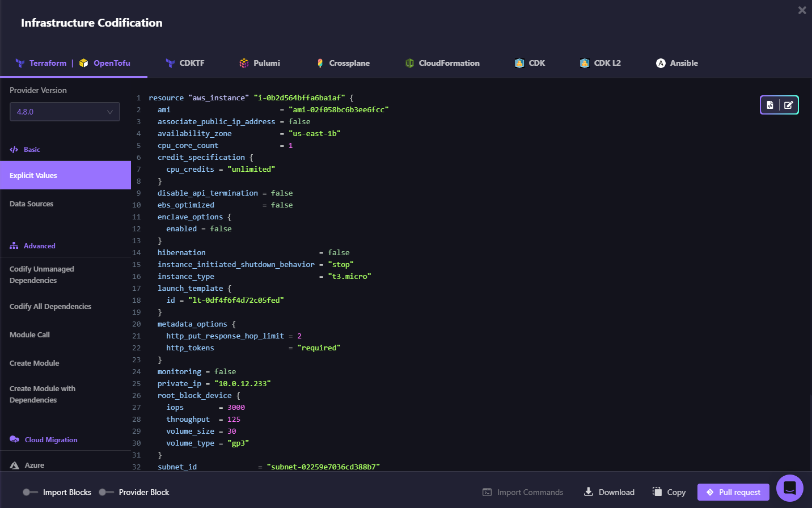Image resolution: width=812 pixels, height=508 pixels.
Task: Click the resource aws_instance line
Action: [251, 98]
